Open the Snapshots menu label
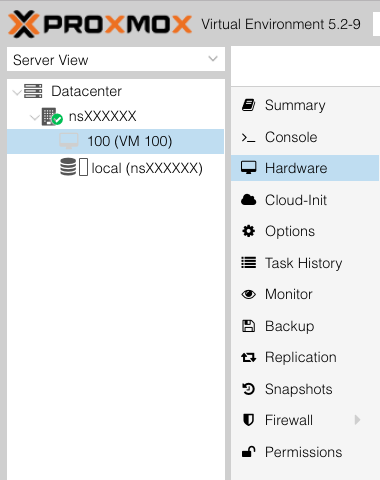This screenshot has width=380, height=480. (299, 389)
